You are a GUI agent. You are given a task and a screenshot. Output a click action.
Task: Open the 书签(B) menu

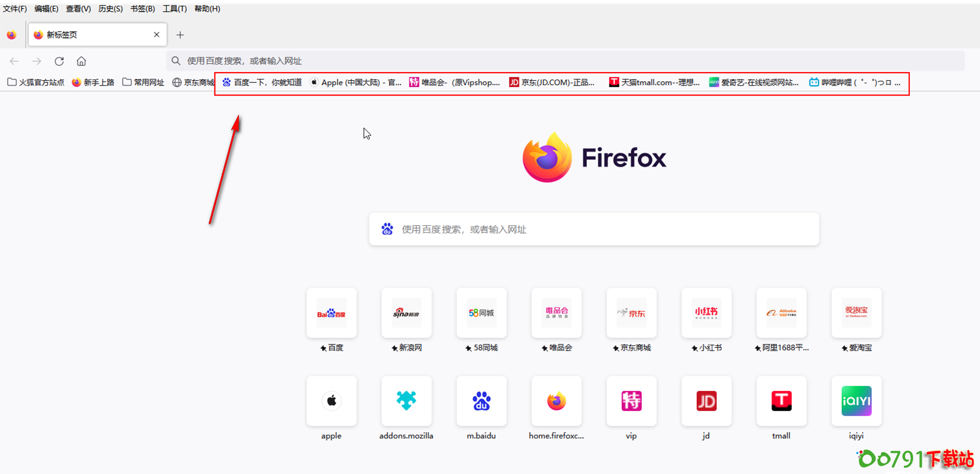[x=142, y=9]
